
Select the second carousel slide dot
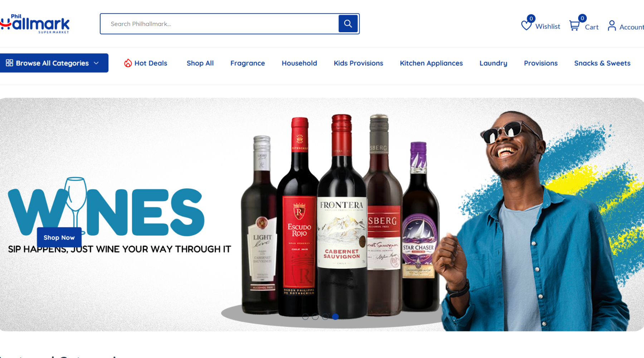pos(315,316)
